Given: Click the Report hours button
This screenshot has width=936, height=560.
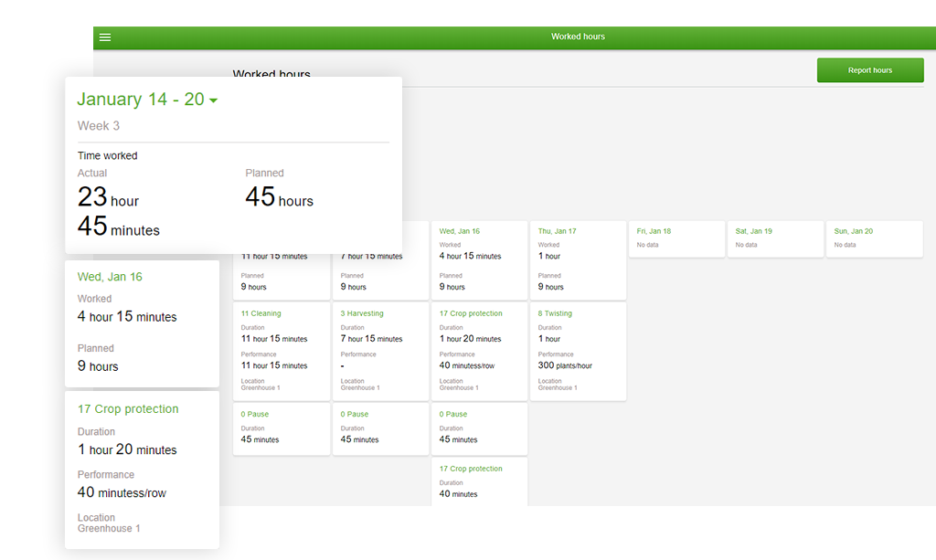Looking at the screenshot, I should [x=869, y=70].
